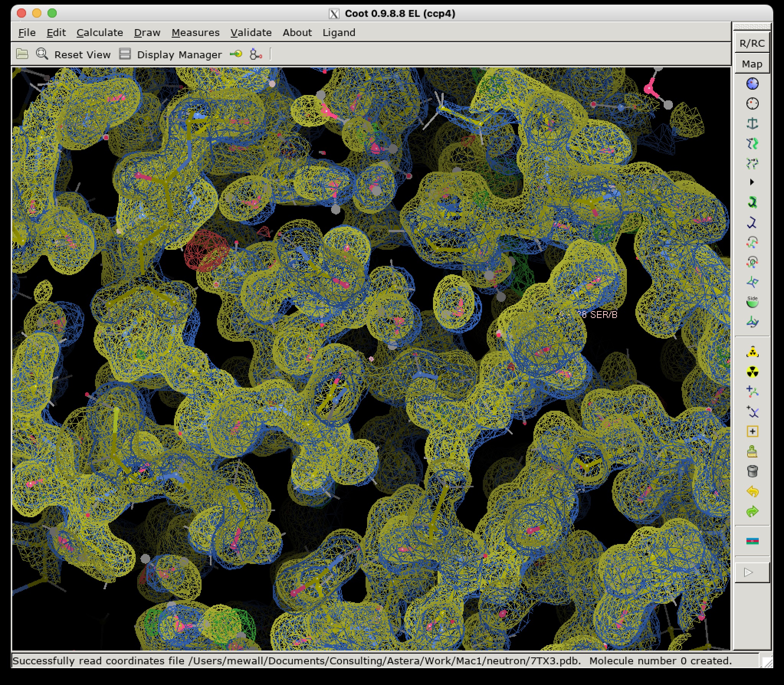Expand the hidden refine tools arrow
The width and height of the screenshot is (784, 685).
click(x=752, y=182)
